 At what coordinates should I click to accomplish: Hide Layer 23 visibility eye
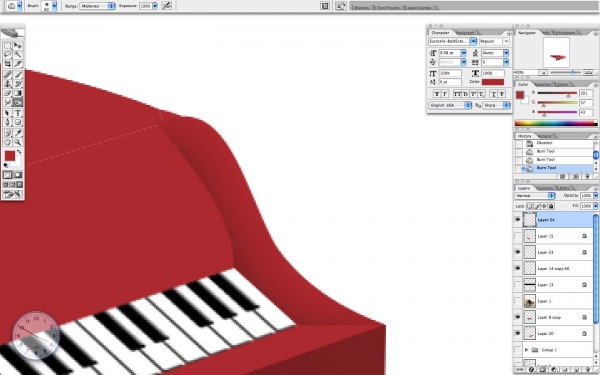click(x=518, y=252)
